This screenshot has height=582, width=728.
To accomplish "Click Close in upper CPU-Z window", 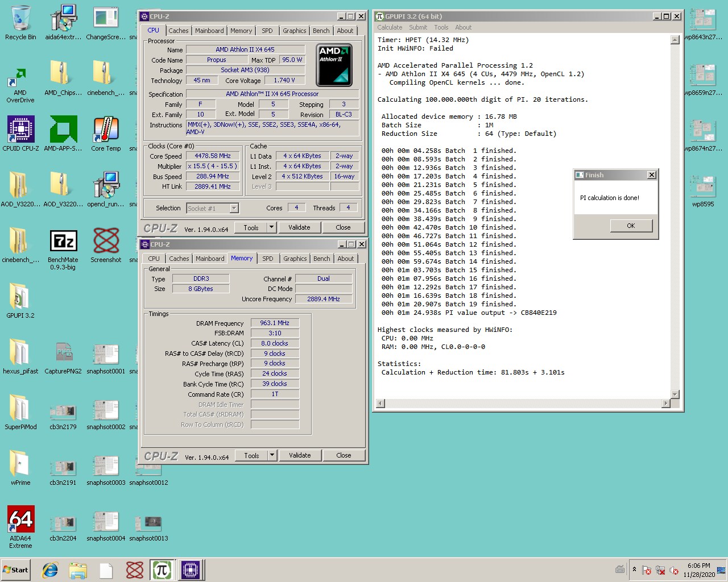I will coord(344,227).
